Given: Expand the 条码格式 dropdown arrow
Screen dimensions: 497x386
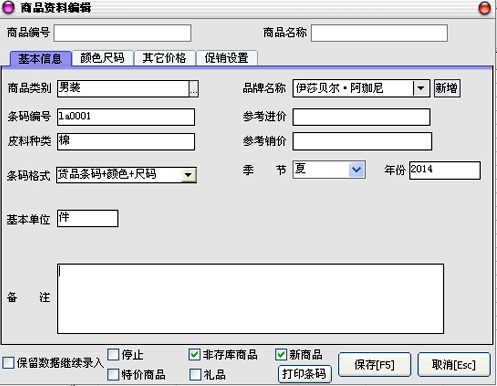Looking at the screenshot, I should [x=188, y=175].
